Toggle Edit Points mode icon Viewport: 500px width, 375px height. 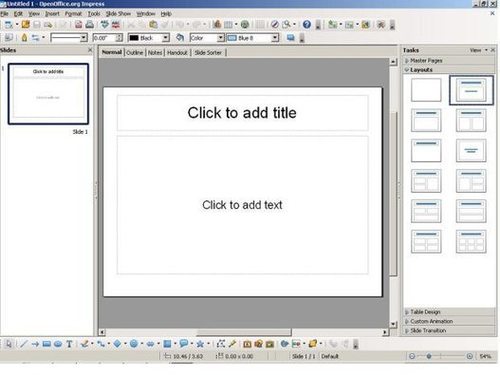click(x=220, y=344)
